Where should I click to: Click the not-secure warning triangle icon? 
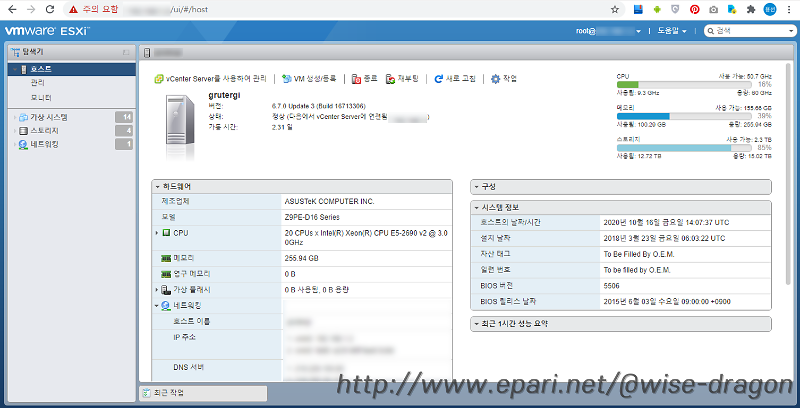73,9
